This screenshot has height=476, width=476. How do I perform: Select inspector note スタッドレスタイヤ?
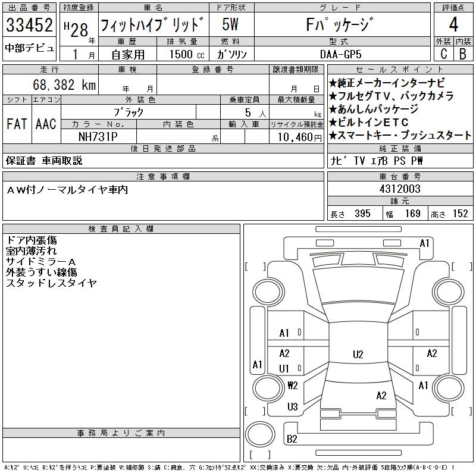tap(51, 283)
